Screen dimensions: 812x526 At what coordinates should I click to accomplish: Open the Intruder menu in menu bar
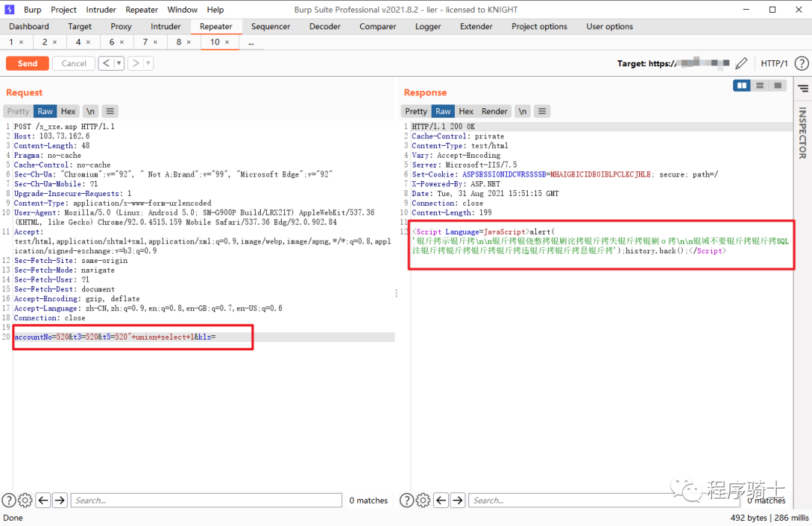click(101, 10)
